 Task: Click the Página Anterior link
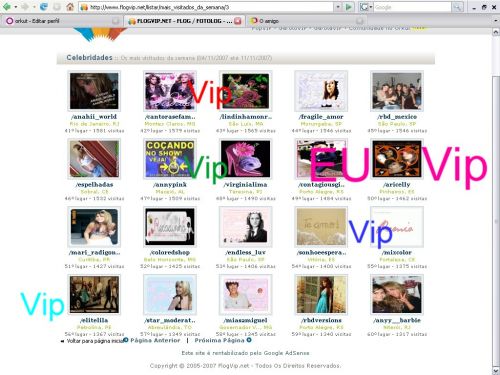click(x=155, y=340)
